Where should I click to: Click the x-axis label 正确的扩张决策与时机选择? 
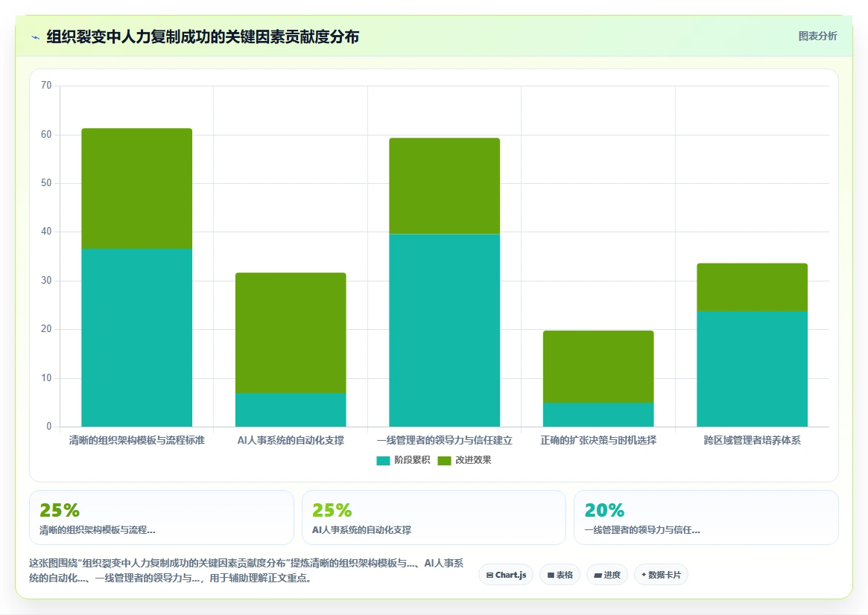tap(598, 440)
